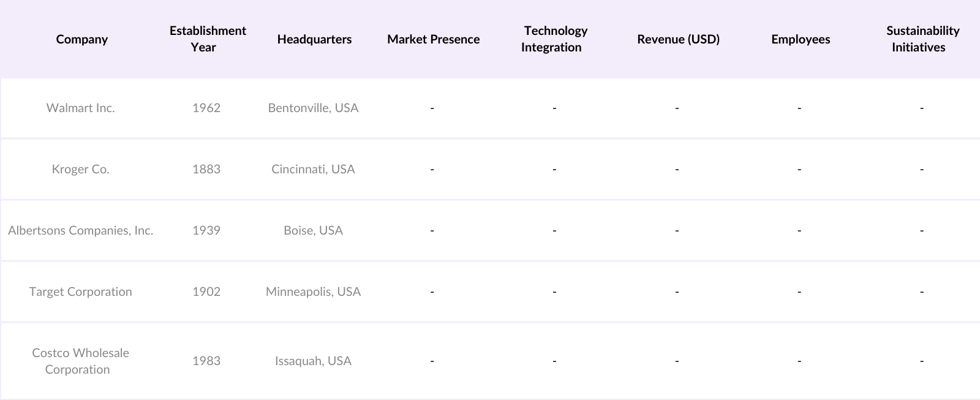Click the Establishment Year column header
The height and width of the screenshot is (400, 980).
pos(208,39)
